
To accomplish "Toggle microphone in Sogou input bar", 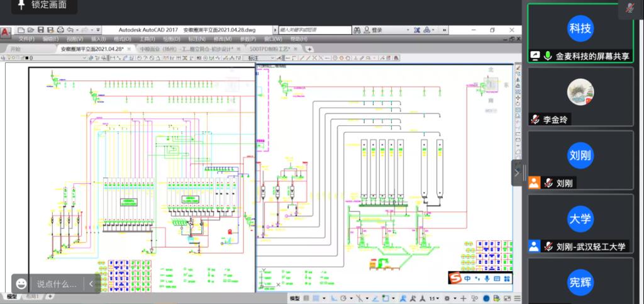I will pyautogui.click(x=486, y=278).
